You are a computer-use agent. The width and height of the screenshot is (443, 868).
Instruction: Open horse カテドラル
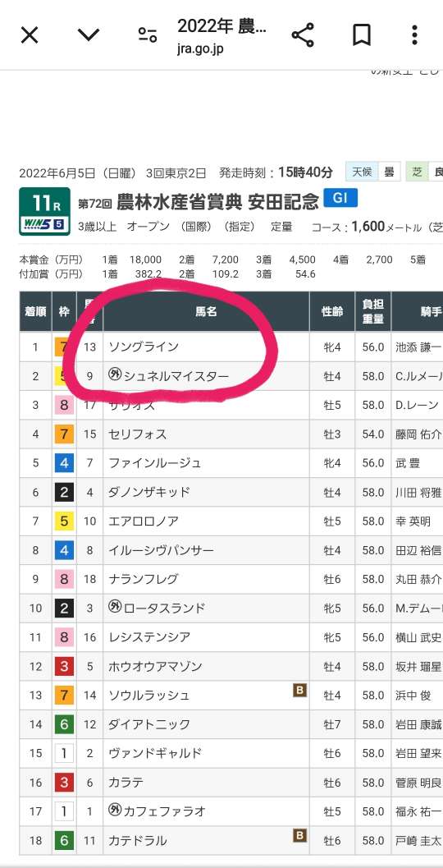point(138,841)
